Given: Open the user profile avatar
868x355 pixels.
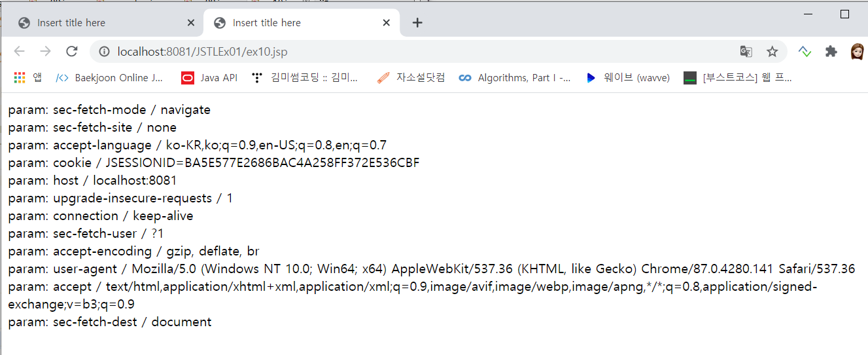Looking at the screenshot, I should 857,52.
